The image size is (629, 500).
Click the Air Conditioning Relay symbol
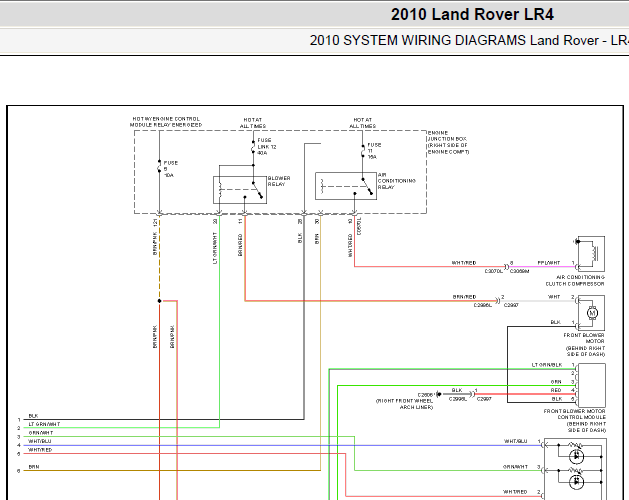(345, 186)
